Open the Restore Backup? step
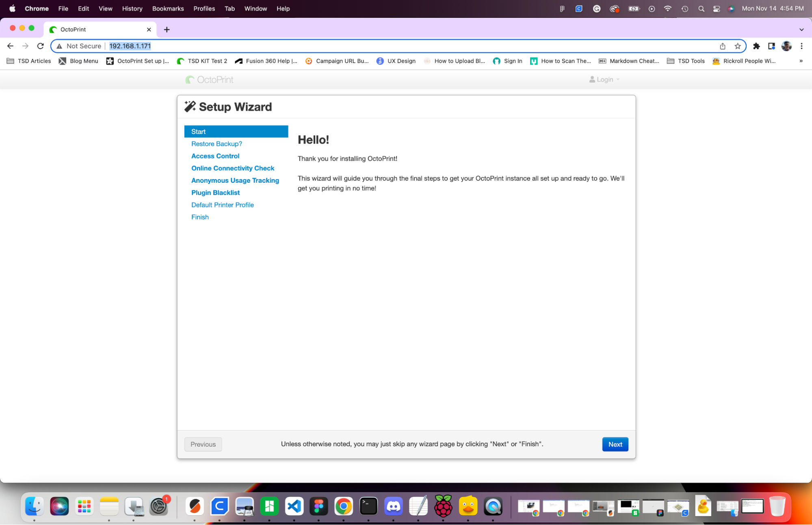The height and width of the screenshot is (525, 812). pyautogui.click(x=217, y=144)
